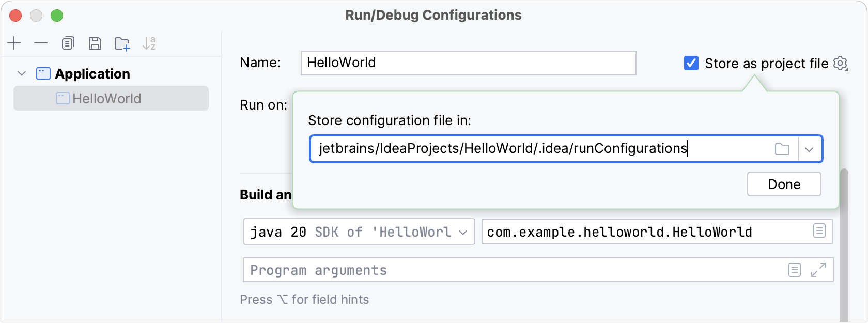868x323 pixels.
Task: Open the java 20 SDK dropdown
Action: pyautogui.click(x=359, y=232)
